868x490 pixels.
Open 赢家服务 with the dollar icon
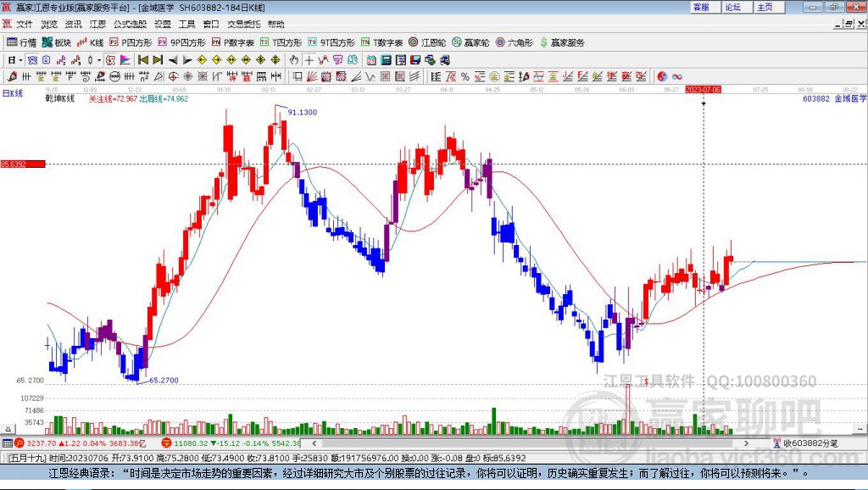point(562,42)
